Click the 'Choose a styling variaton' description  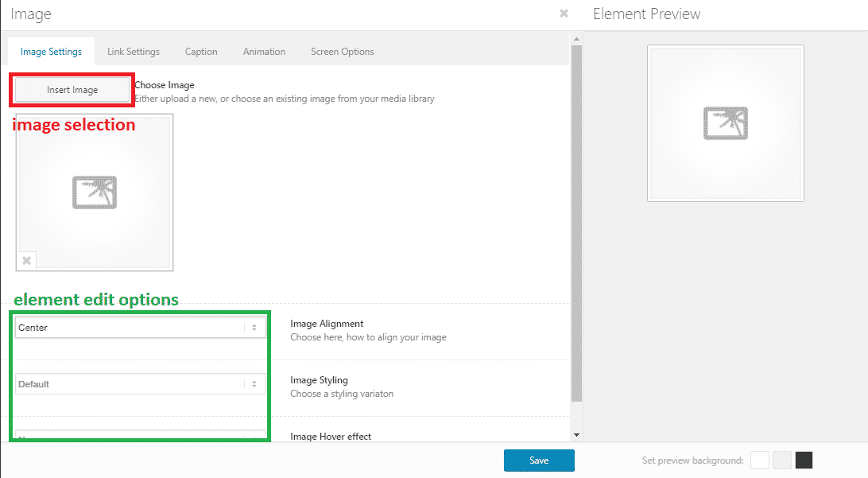pos(342,394)
